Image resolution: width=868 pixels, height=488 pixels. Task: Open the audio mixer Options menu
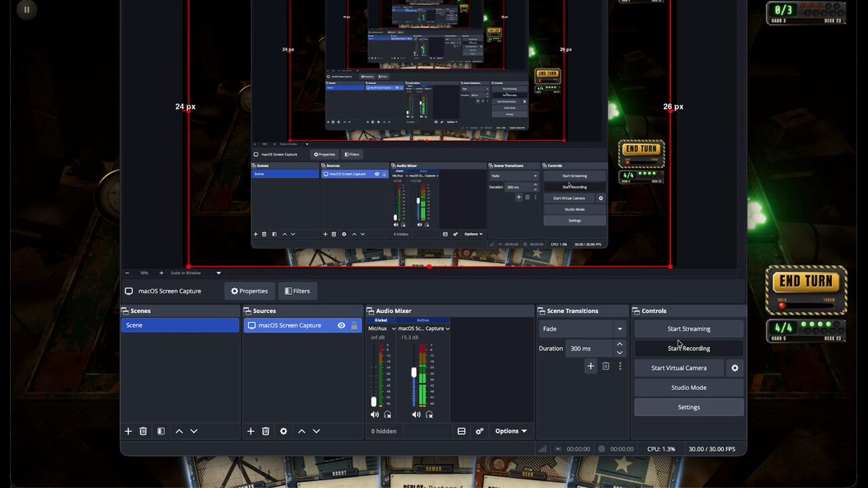click(511, 431)
